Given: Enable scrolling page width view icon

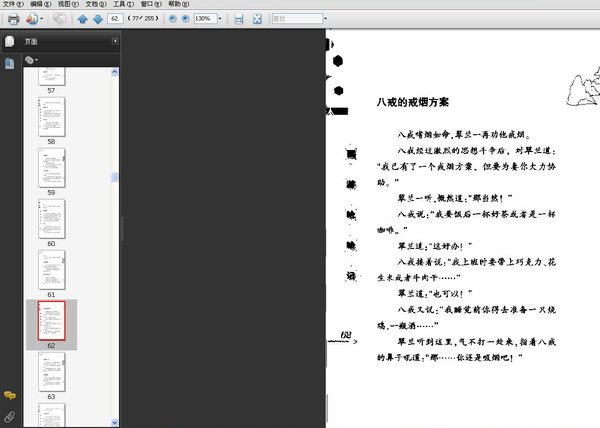Looking at the screenshot, I should click(239, 19).
